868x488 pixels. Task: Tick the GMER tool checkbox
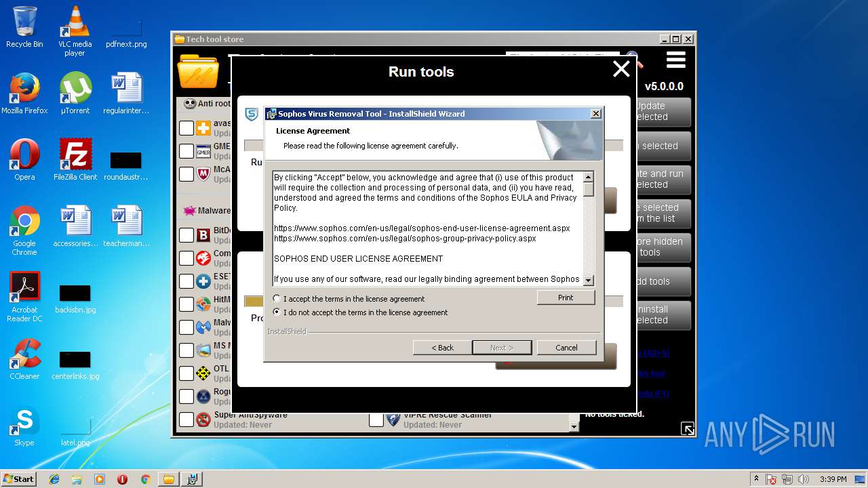tap(186, 151)
